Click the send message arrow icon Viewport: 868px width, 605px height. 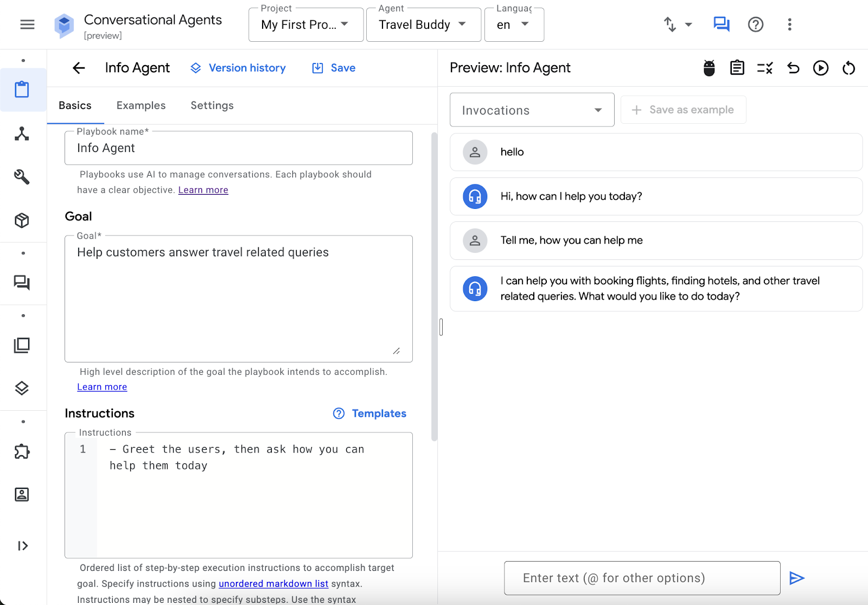(x=796, y=578)
